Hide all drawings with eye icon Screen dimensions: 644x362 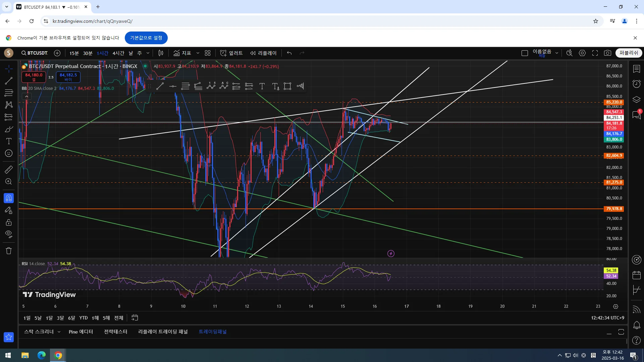pyautogui.click(x=9, y=234)
